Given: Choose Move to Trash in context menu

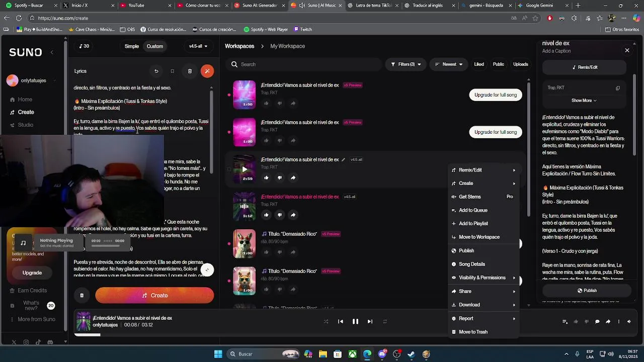Looking at the screenshot, I should click(484, 332).
